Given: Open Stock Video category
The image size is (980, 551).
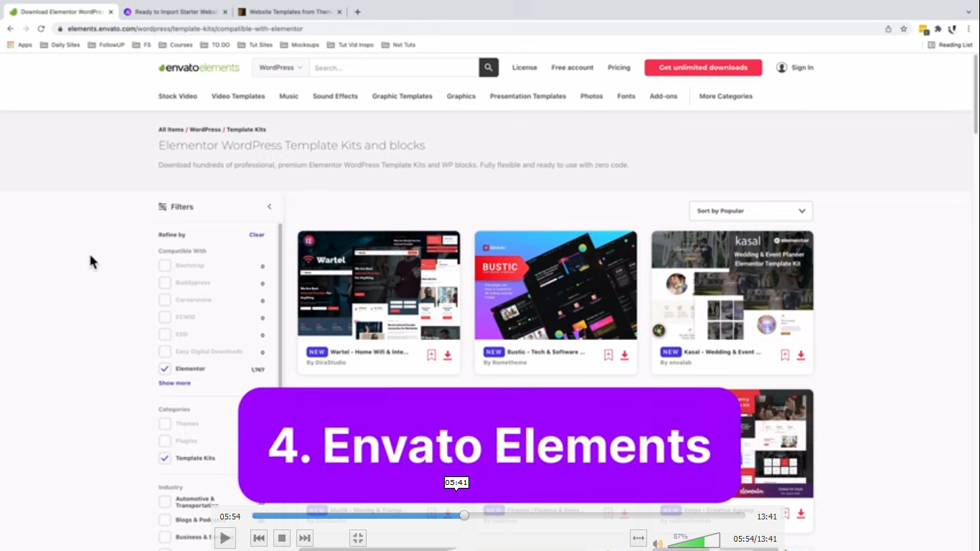Looking at the screenshot, I should click(x=178, y=96).
